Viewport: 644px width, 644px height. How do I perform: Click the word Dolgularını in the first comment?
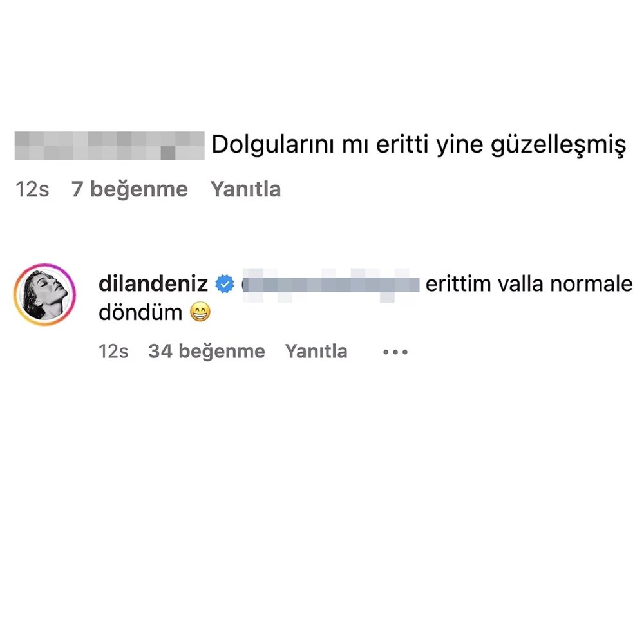tap(273, 146)
